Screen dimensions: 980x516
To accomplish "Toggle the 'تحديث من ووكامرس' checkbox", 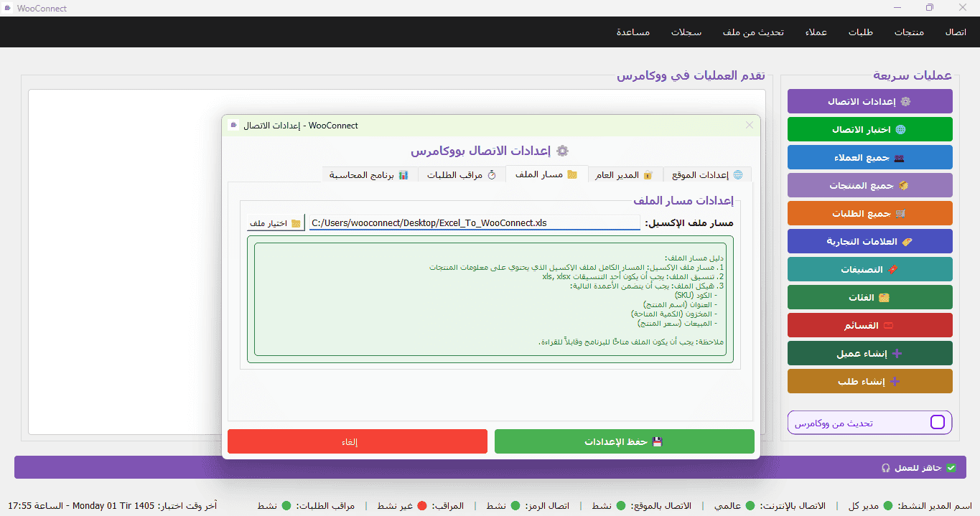I will click(x=938, y=423).
